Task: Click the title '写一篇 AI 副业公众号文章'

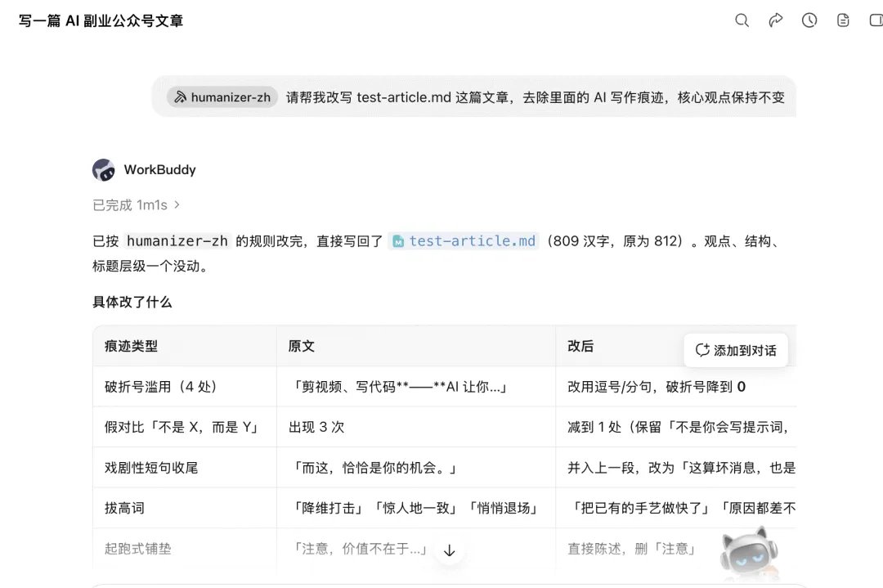Action: click(101, 20)
